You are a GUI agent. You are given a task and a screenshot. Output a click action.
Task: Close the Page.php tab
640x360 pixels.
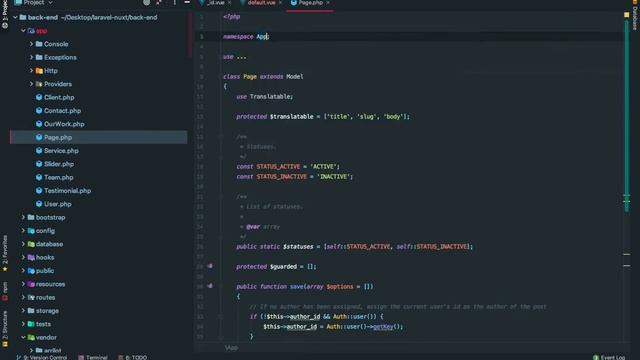(328, 2)
